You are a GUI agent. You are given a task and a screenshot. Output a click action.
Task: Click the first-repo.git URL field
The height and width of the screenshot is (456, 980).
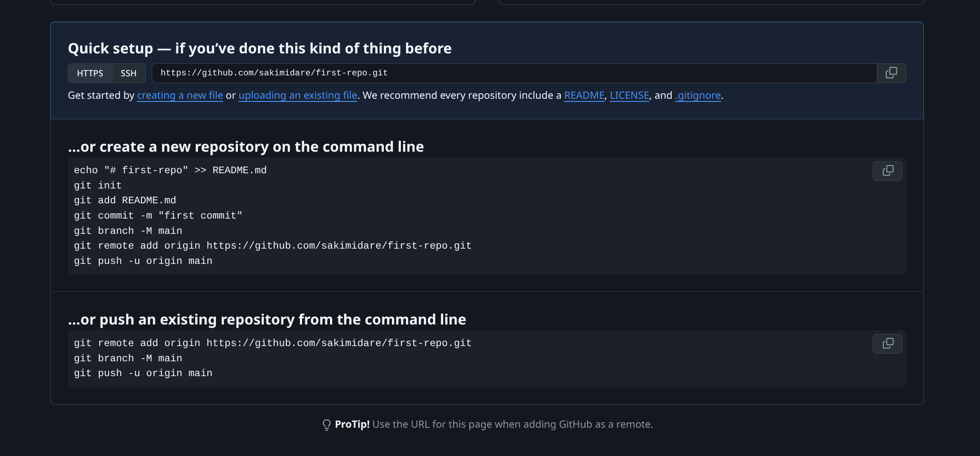click(x=514, y=73)
